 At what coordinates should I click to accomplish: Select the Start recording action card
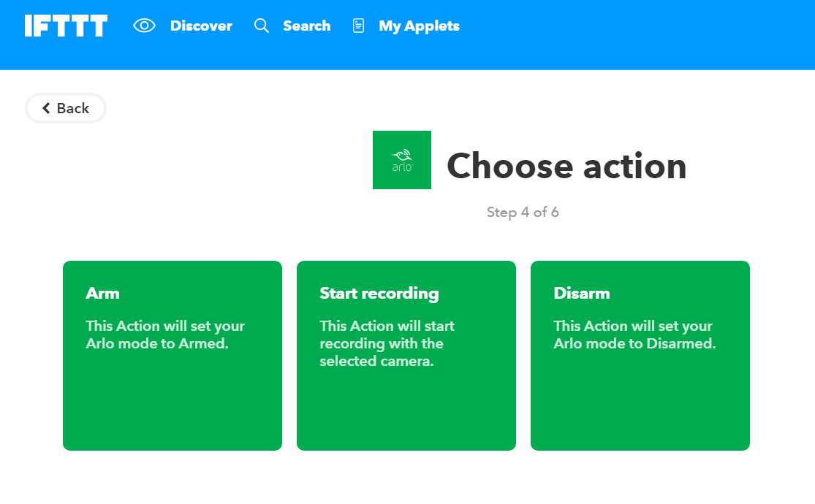click(x=406, y=356)
